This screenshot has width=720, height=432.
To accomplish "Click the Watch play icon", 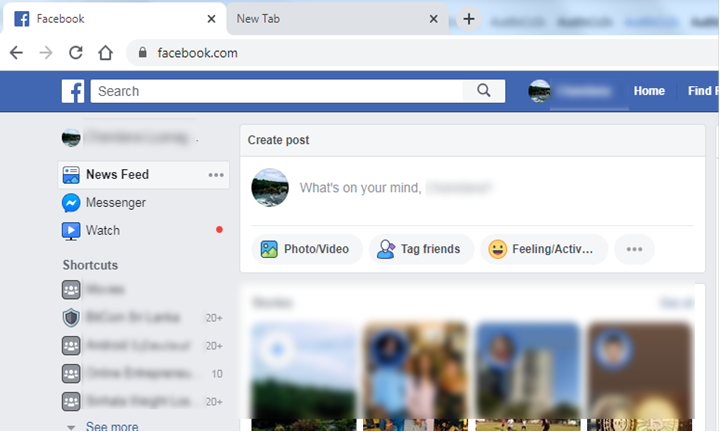I will (x=71, y=231).
